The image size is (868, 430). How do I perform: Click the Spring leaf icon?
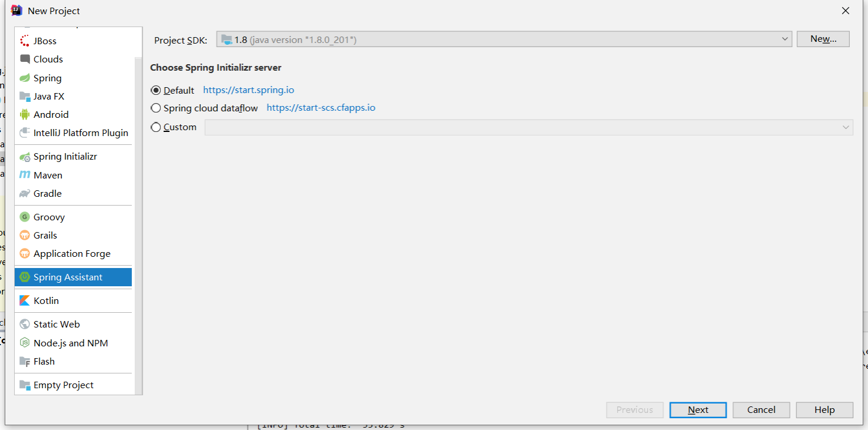[x=25, y=78]
